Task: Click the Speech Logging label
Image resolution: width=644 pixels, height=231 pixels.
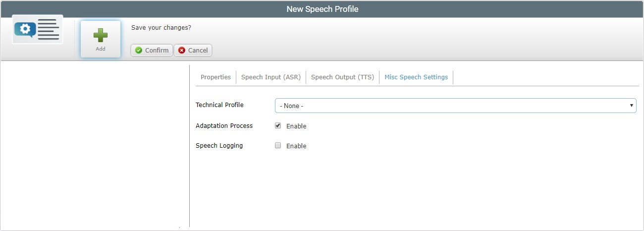Action: click(219, 146)
